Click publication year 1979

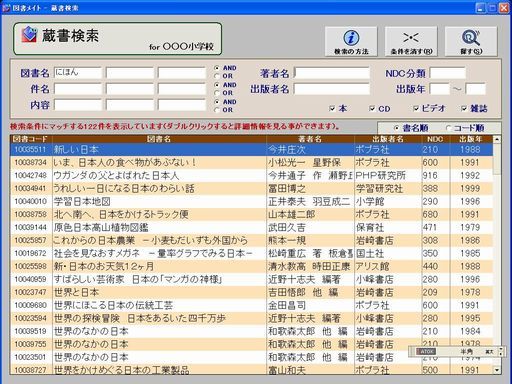click(x=470, y=228)
